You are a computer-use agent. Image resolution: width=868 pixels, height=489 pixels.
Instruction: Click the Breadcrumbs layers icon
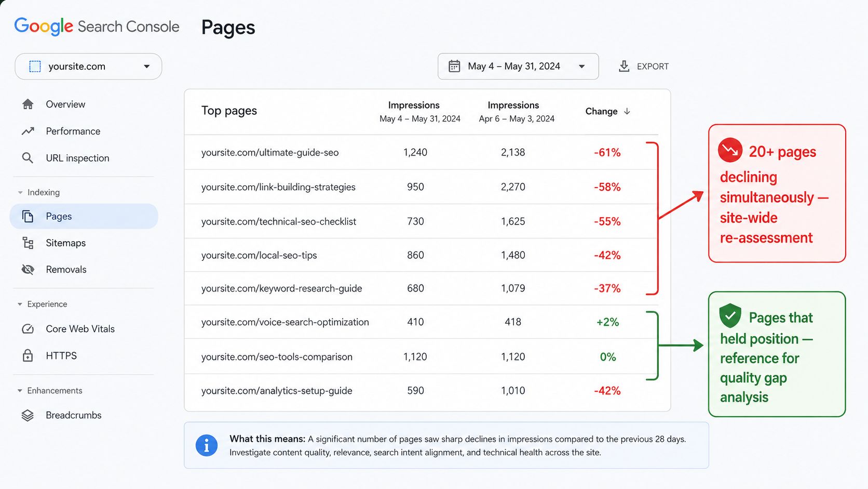(x=28, y=415)
